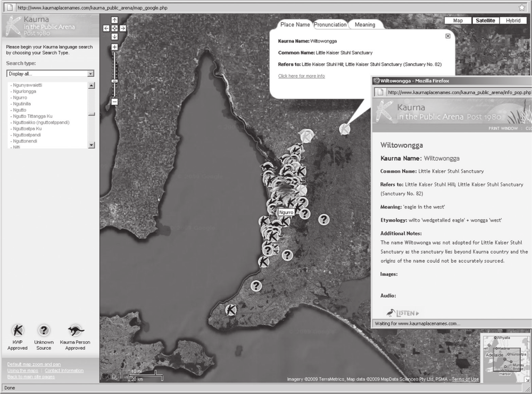
Task: Click the unknown-source marker beside the Ngurro label
Action: click(x=305, y=214)
